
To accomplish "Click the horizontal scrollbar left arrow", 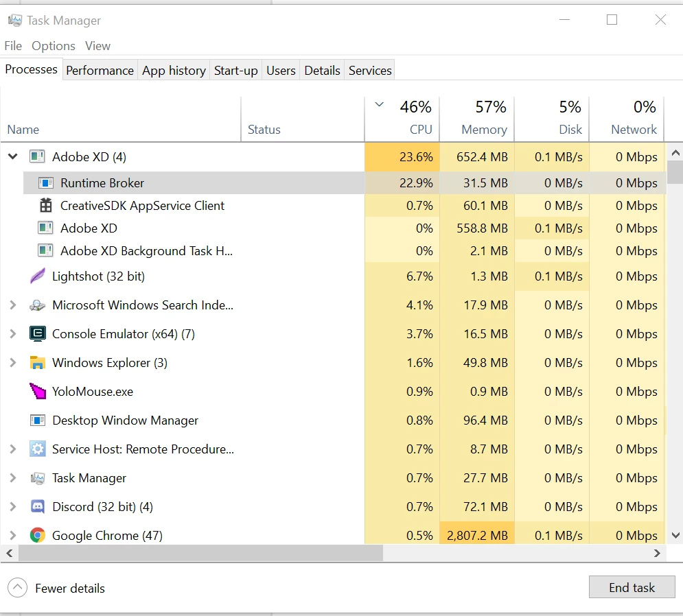I will pos(9,553).
